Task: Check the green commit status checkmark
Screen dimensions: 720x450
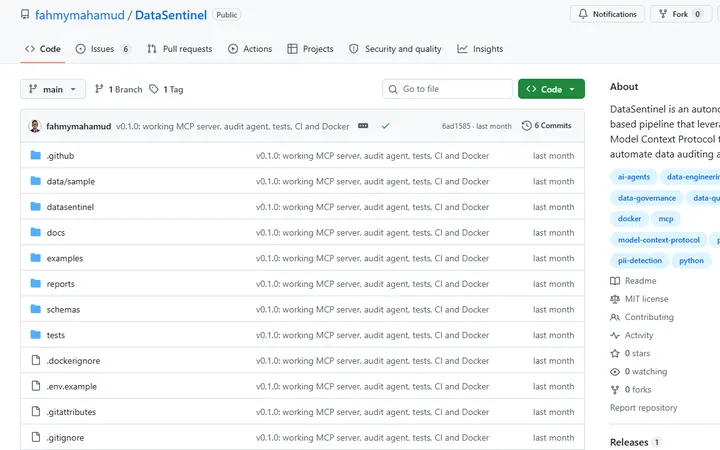Action: pos(385,126)
